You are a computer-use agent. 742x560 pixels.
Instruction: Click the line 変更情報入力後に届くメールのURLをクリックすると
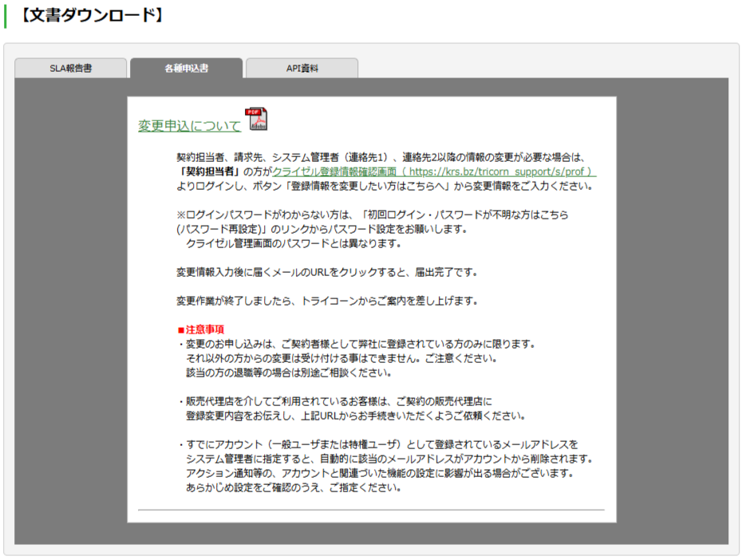pos(326,273)
